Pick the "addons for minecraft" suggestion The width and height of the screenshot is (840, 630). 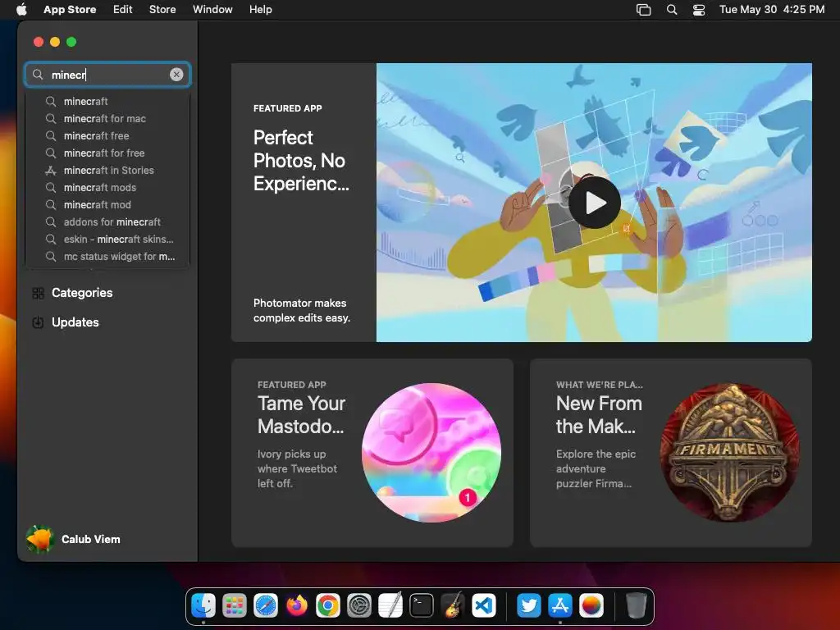[x=107, y=221]
